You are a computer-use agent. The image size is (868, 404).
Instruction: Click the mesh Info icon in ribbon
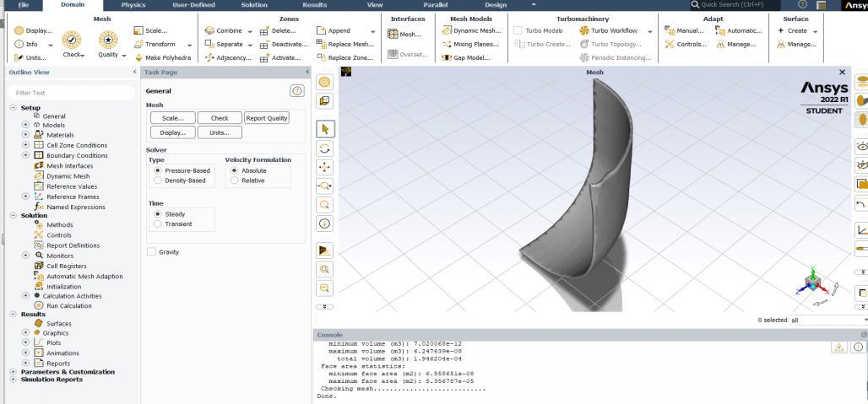(x=19, y=44)
